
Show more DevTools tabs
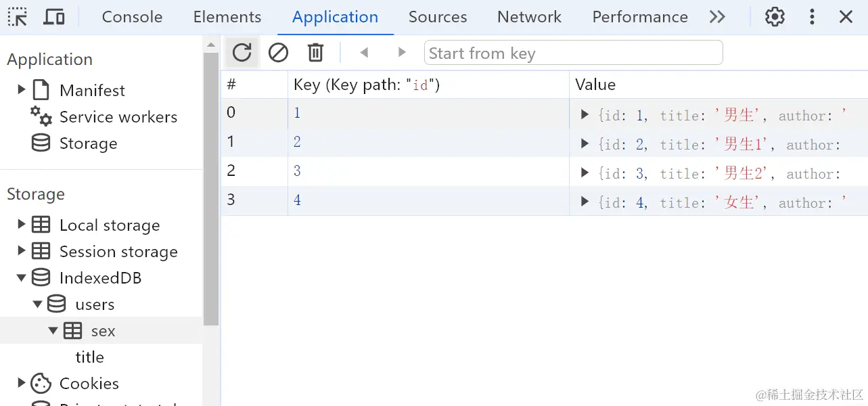717,17
